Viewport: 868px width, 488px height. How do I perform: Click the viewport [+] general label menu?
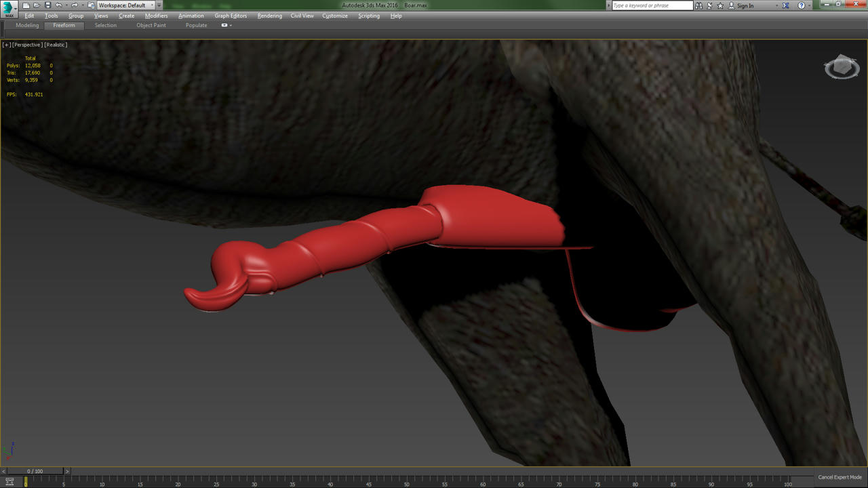click(x=7, y=45)
